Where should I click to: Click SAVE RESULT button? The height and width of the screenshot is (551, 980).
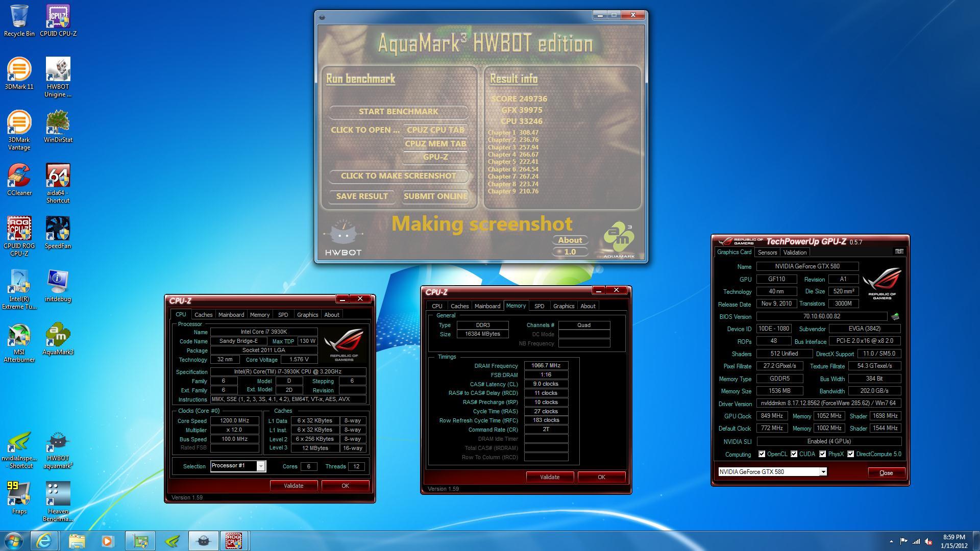[362, 196]
